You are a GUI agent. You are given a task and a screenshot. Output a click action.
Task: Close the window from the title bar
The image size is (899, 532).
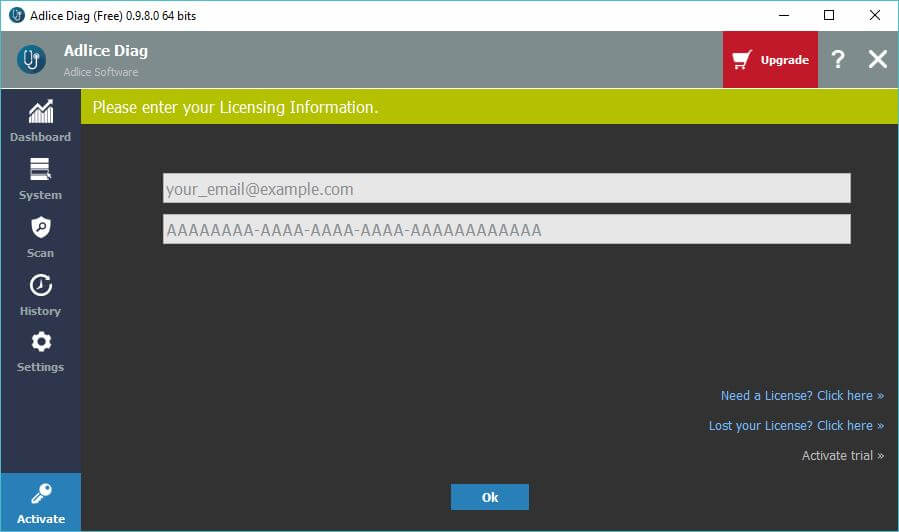(x=875, y=15)
